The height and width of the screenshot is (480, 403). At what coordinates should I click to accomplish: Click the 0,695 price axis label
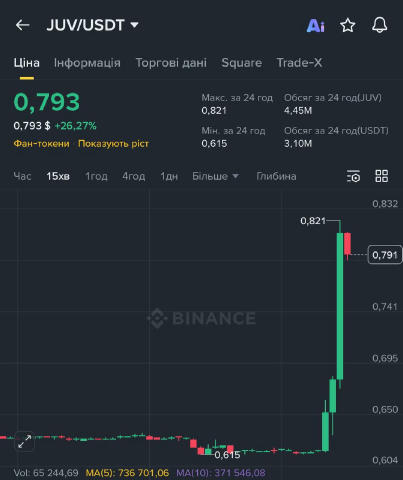tap(385, 358)
